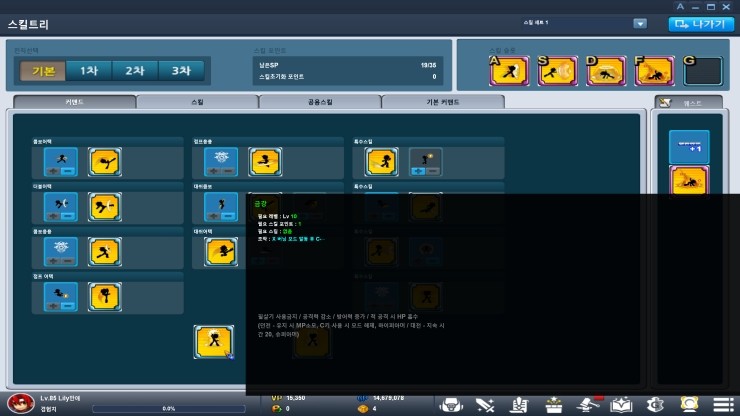Select blue sliding figure icon in 점프 어택 row

point(60,297)
